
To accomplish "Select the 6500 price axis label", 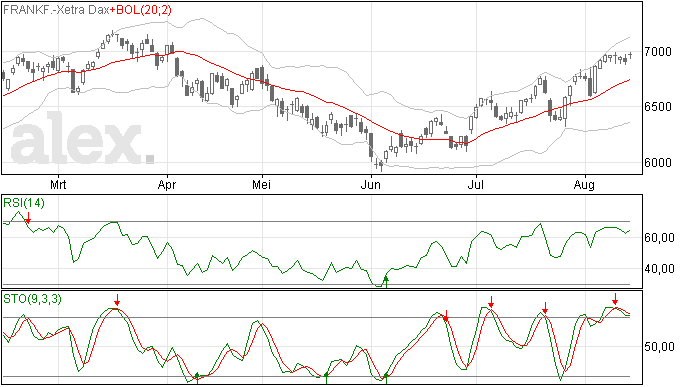I will [657, 107].
